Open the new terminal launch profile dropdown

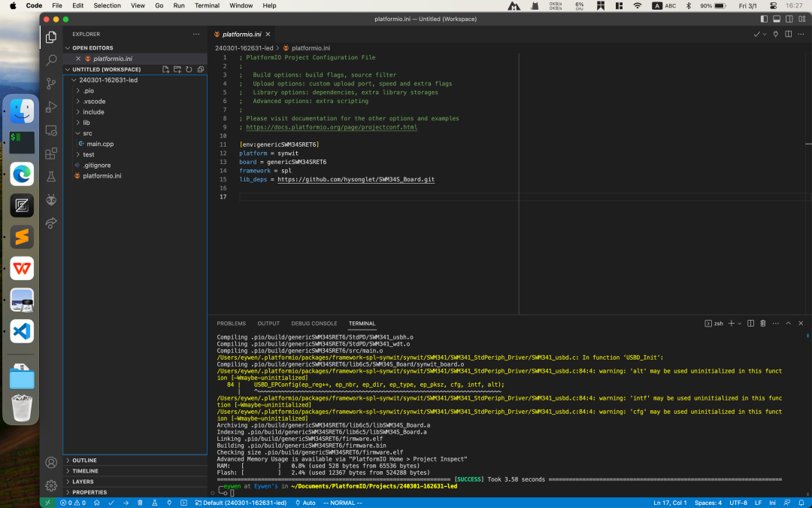coord(740,324)
